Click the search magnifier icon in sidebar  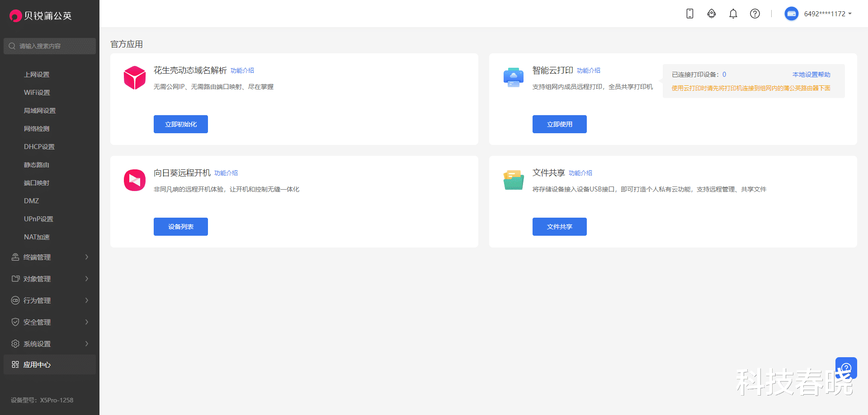point(12,46)
